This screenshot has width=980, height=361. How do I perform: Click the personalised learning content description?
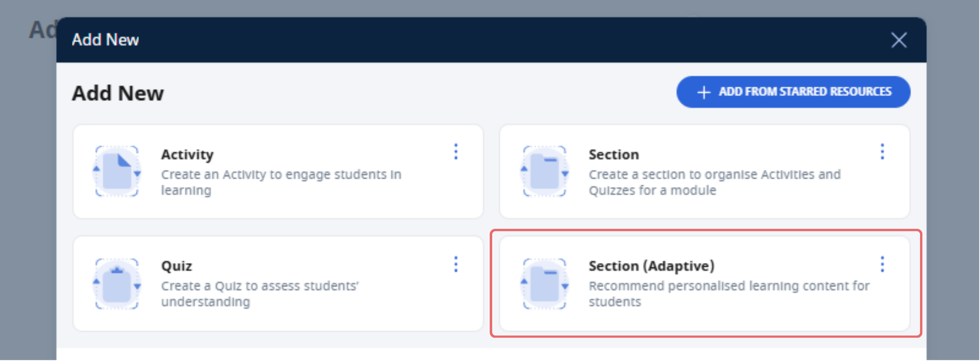tap(729, 294)
